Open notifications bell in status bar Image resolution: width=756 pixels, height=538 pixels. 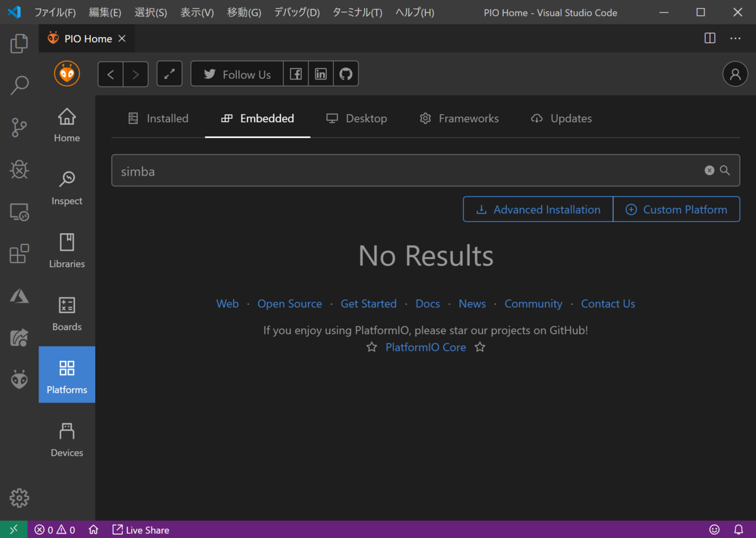(x=739, y=530)
